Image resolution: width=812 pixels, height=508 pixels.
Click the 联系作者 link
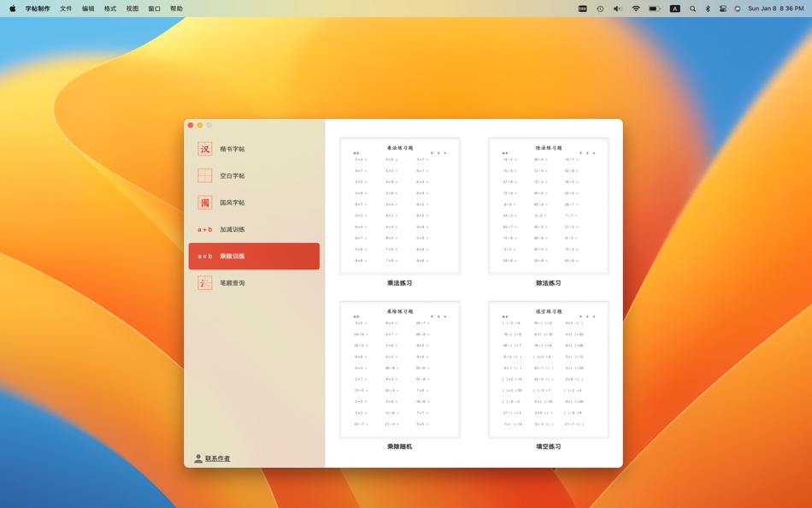[x=217, y=458]
